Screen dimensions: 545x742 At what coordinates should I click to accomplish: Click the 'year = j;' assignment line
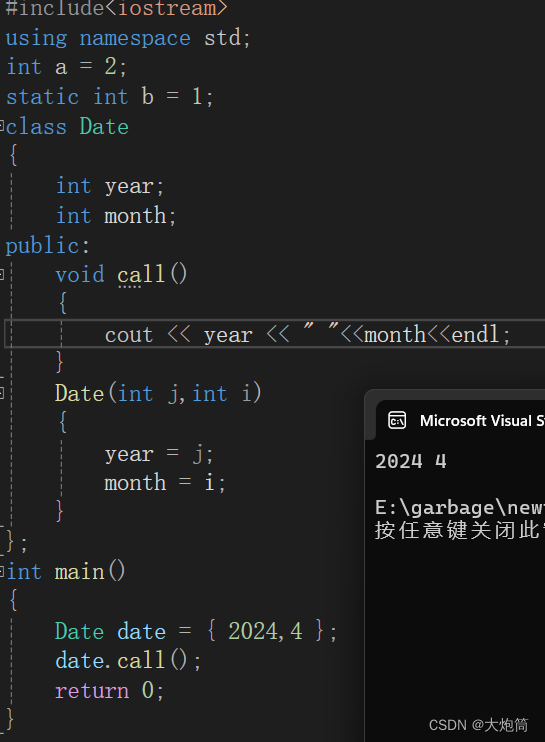pyautogui.click(x=159, y=454)
